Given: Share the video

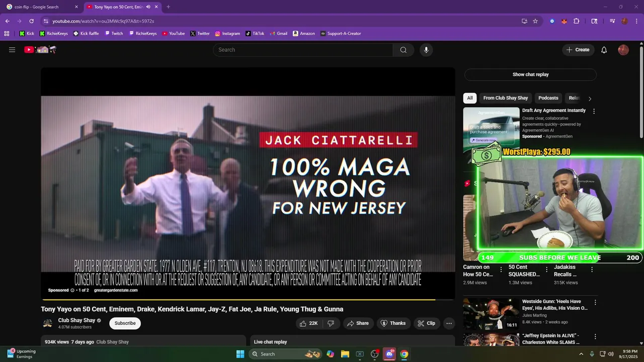Looking at the screenshot, I should coord(358,323).
